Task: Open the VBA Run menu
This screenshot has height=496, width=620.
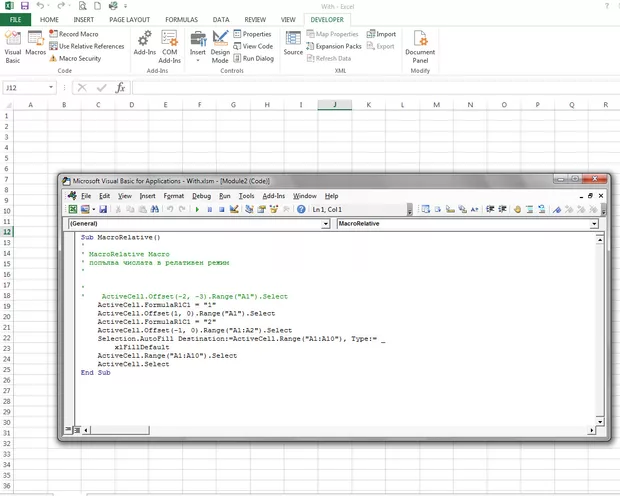Action: tap(225, 196)
